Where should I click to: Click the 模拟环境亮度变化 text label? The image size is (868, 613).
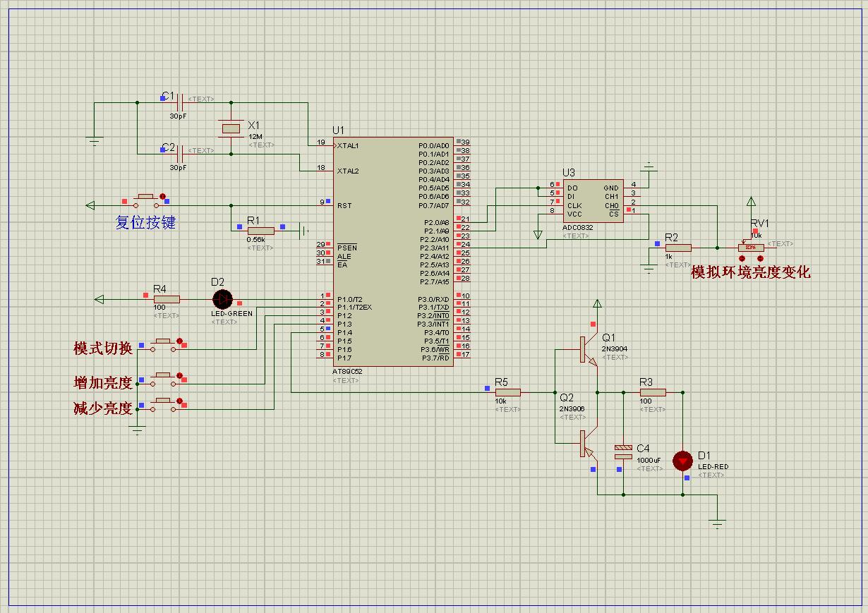pos(751,272)
